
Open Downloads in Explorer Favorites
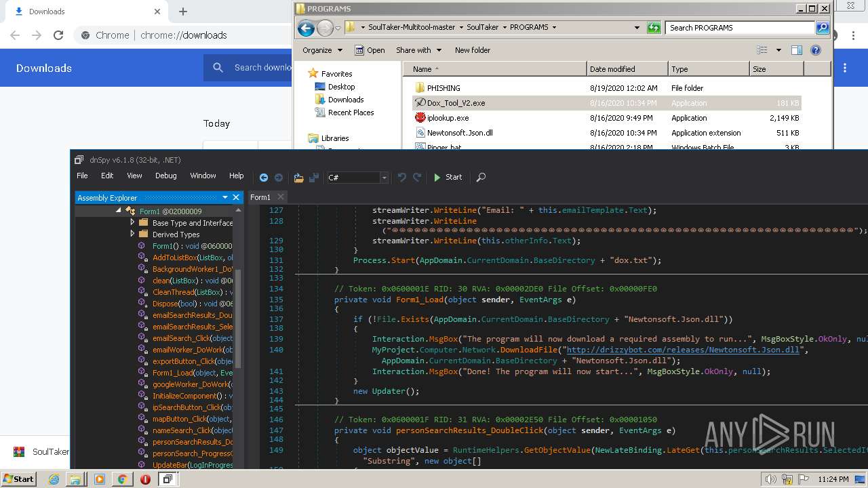[x=346, y=100]
